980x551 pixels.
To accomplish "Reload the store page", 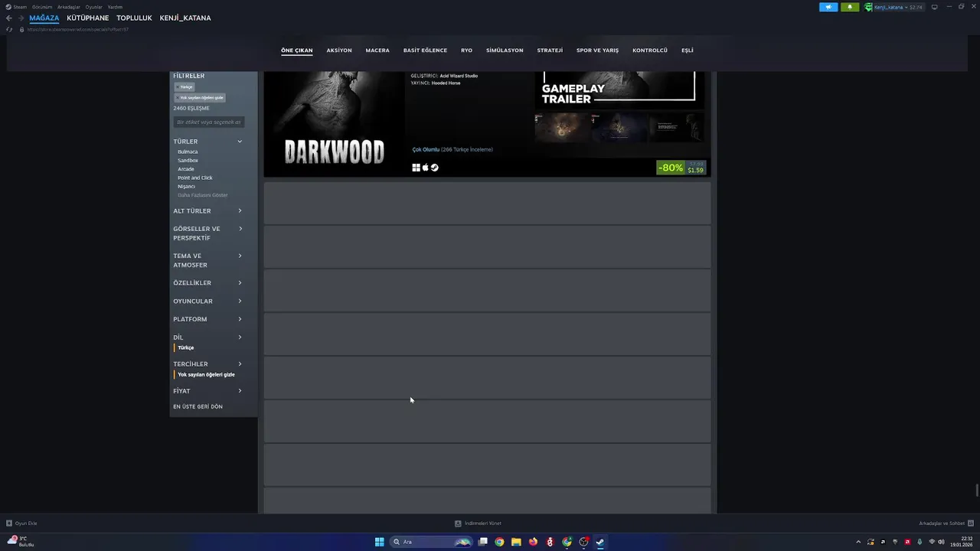I will (x=9, y=29).
